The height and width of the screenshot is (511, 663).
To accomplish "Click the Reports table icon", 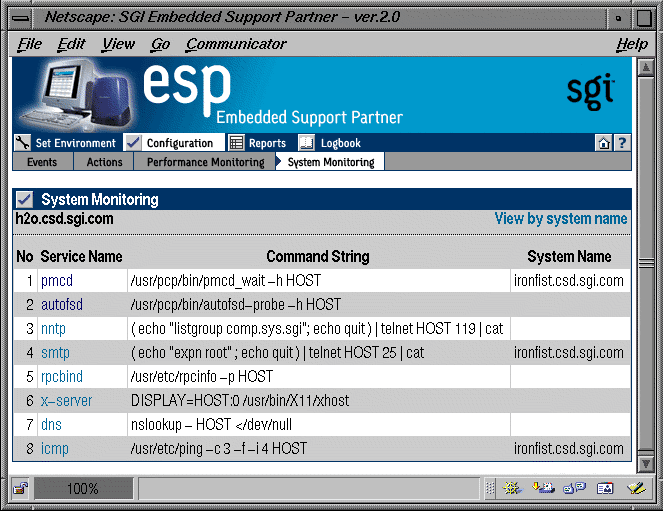I will coord(236,142).
